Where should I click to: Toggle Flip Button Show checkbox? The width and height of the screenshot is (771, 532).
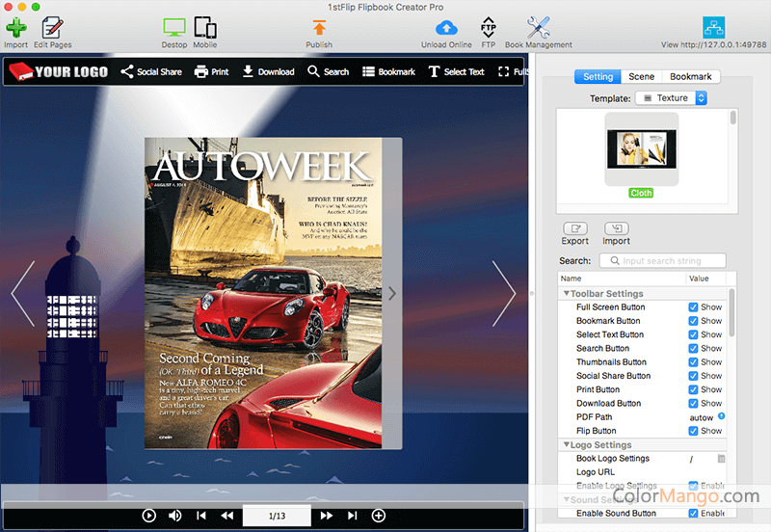pyautogui.click(x=693, y=431)
